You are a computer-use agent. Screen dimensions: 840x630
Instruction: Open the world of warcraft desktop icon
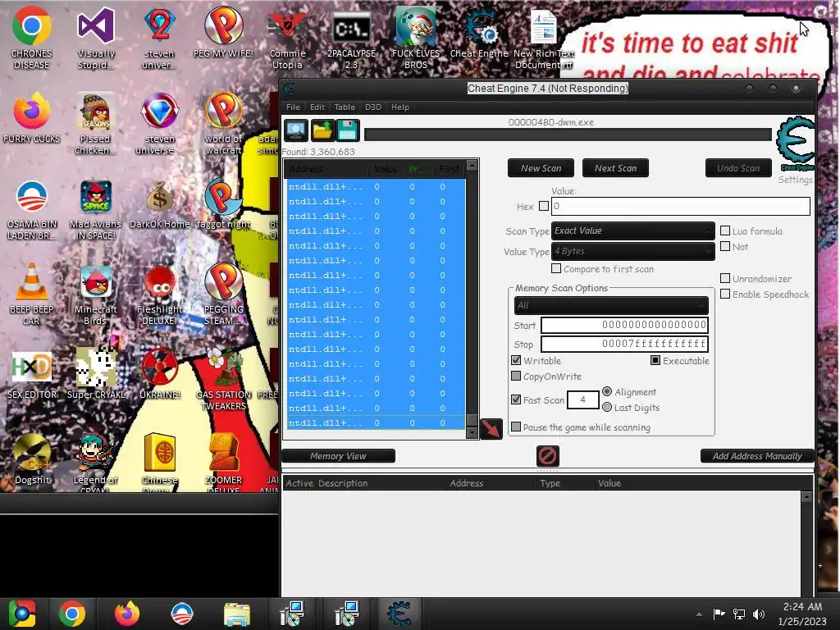(x=223, y=124)
